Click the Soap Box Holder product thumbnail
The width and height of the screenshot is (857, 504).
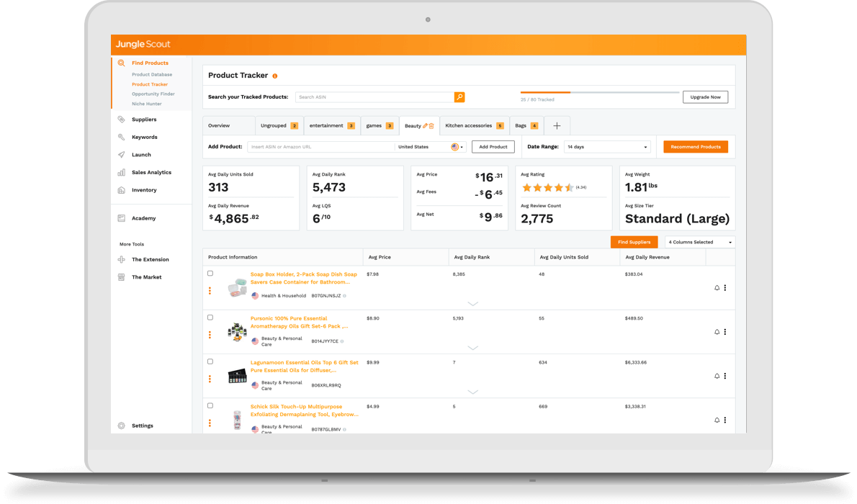(237, 287)
